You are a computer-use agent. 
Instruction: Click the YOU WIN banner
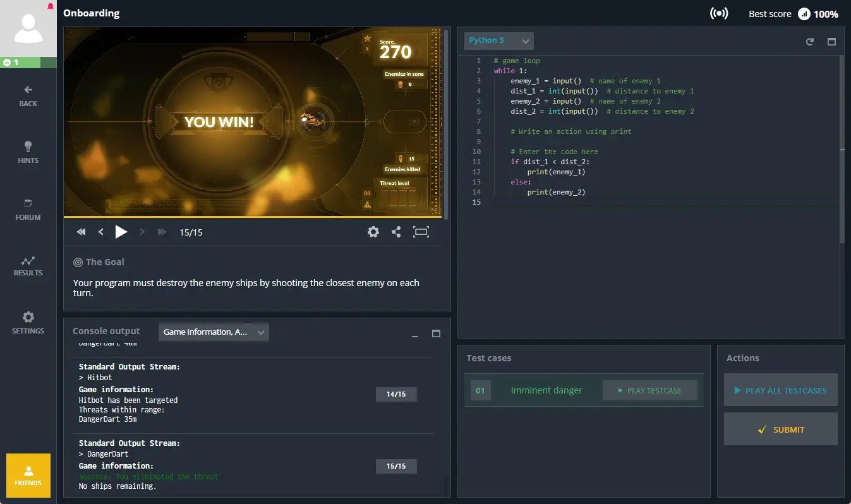coord(219,122)
